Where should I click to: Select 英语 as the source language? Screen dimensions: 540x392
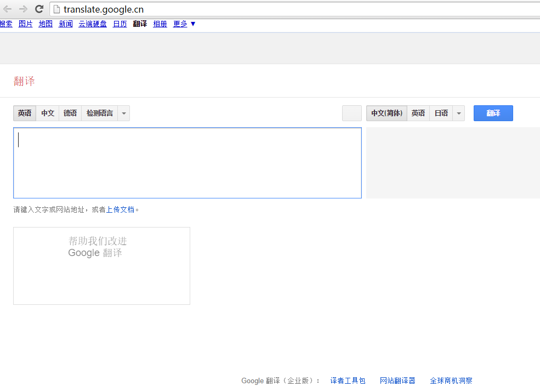tap(25, 113)
